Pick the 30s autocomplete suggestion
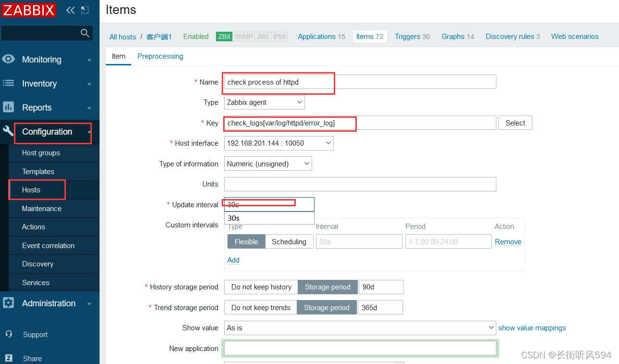The width and height of the screenshot is (619, 364). pyautogui.click(x=269, y=218)
